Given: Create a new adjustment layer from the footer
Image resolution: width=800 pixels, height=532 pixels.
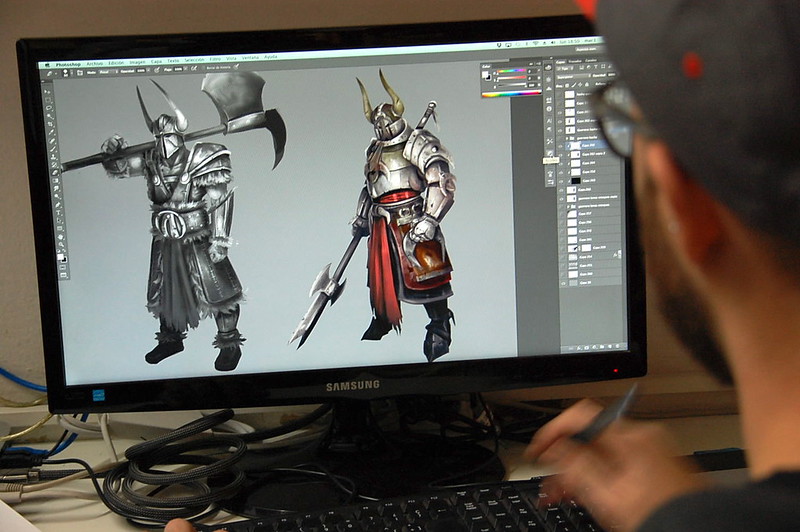Looking at the screenshot, I should (594, 347).
